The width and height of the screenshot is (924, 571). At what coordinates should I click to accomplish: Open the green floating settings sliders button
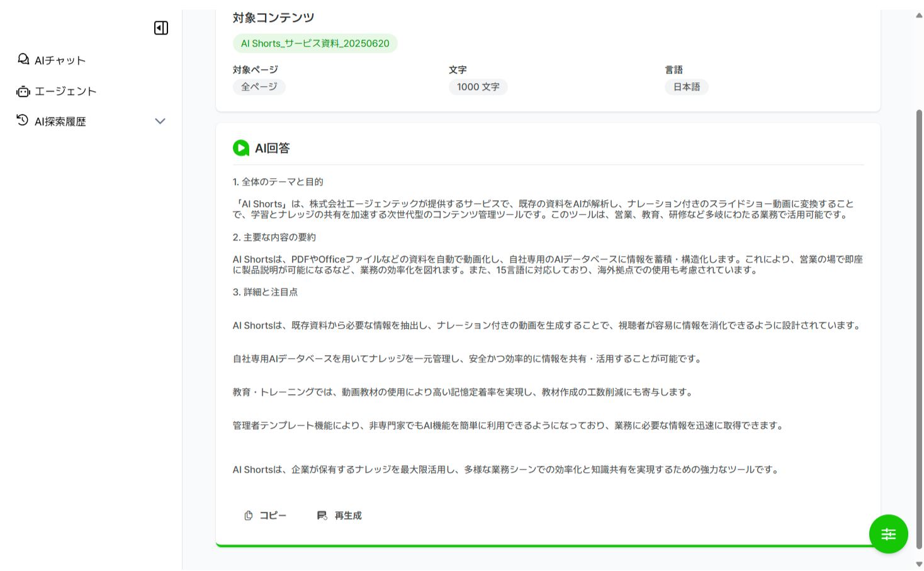coord(888,534)
